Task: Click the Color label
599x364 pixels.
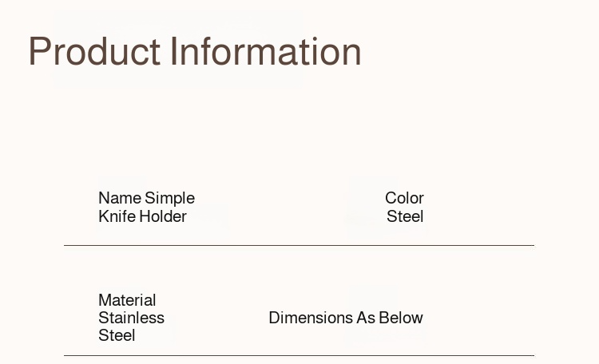Action: 404,198
